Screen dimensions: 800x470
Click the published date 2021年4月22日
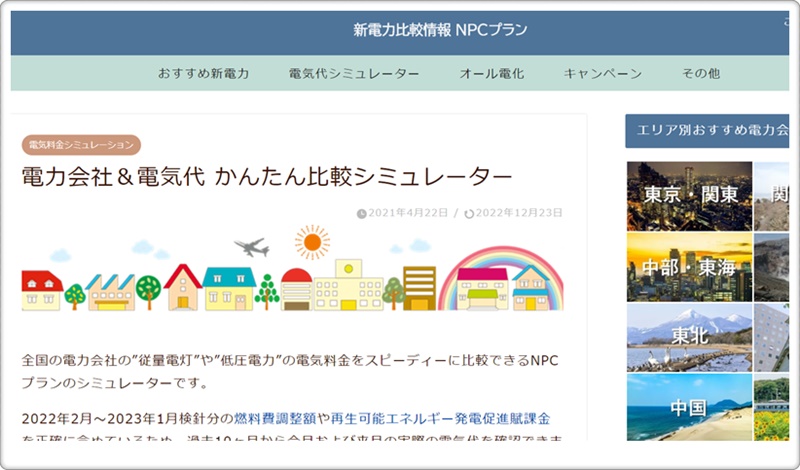coord(408,213)
